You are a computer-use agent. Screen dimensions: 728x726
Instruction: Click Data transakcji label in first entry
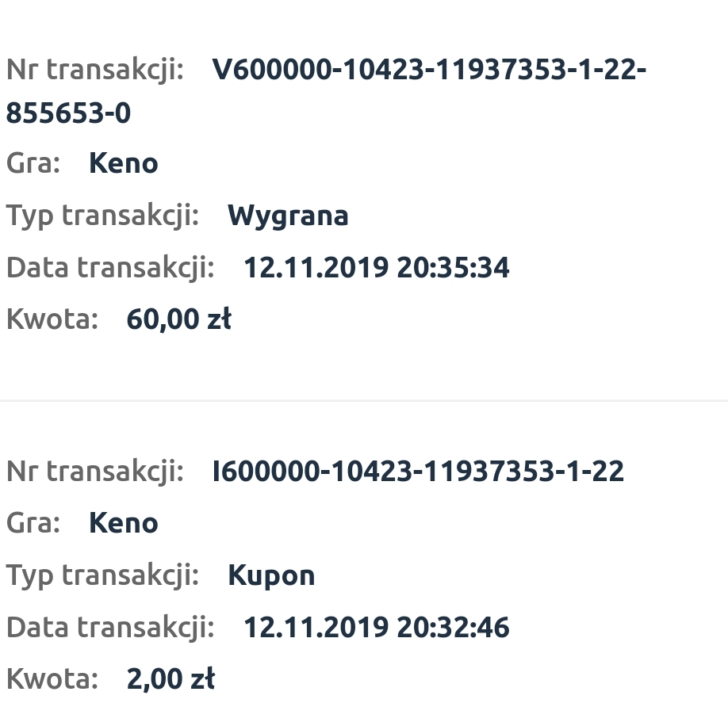point(110,268)
